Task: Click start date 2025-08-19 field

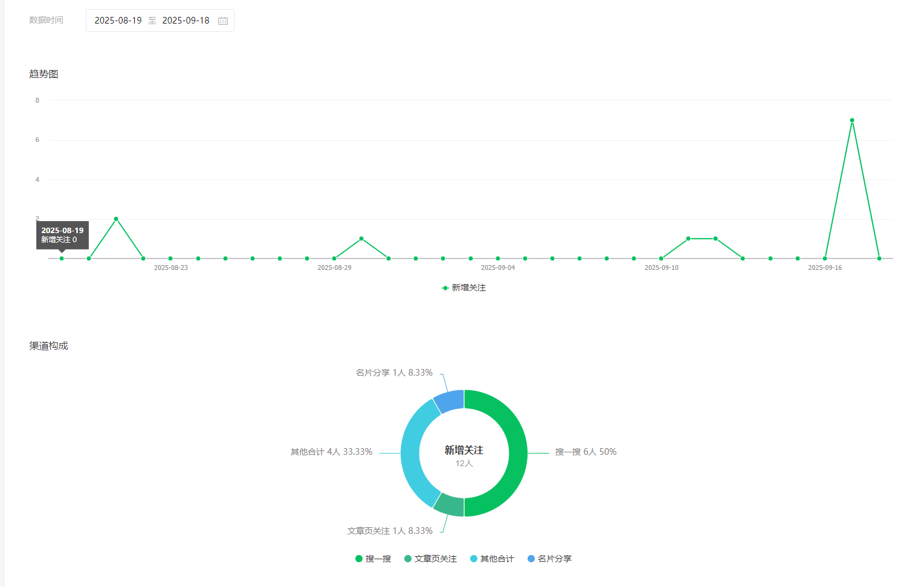Action: tap(118, 21)
